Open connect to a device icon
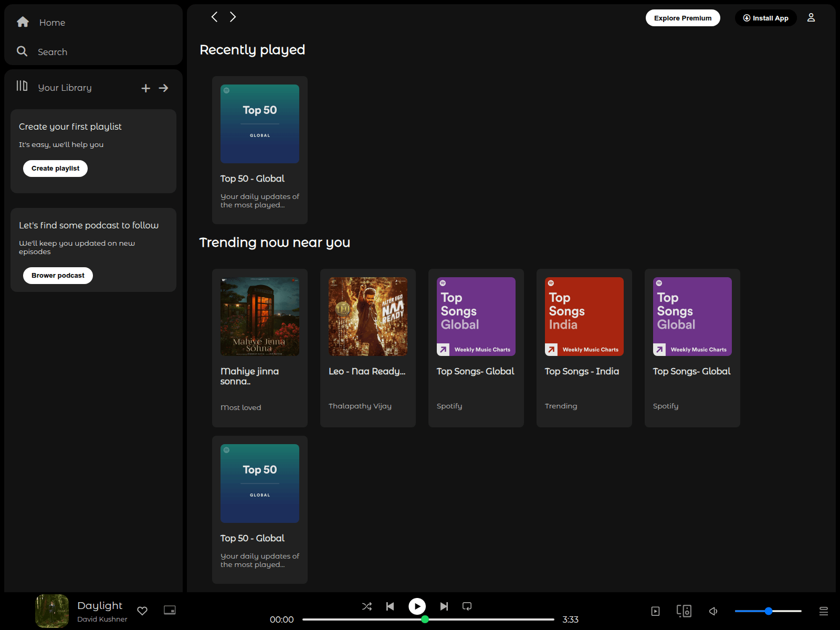This screenshot has height=630, width=840. (684, 611)
